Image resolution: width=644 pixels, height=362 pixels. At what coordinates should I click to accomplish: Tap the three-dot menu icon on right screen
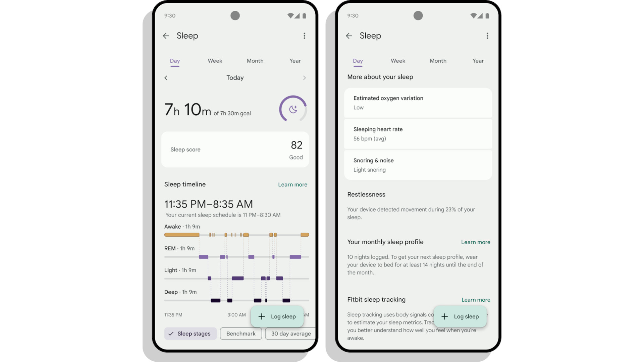487,36
